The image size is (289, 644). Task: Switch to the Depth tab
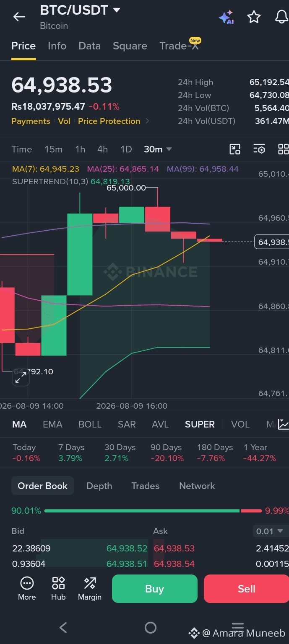point(99,486)
